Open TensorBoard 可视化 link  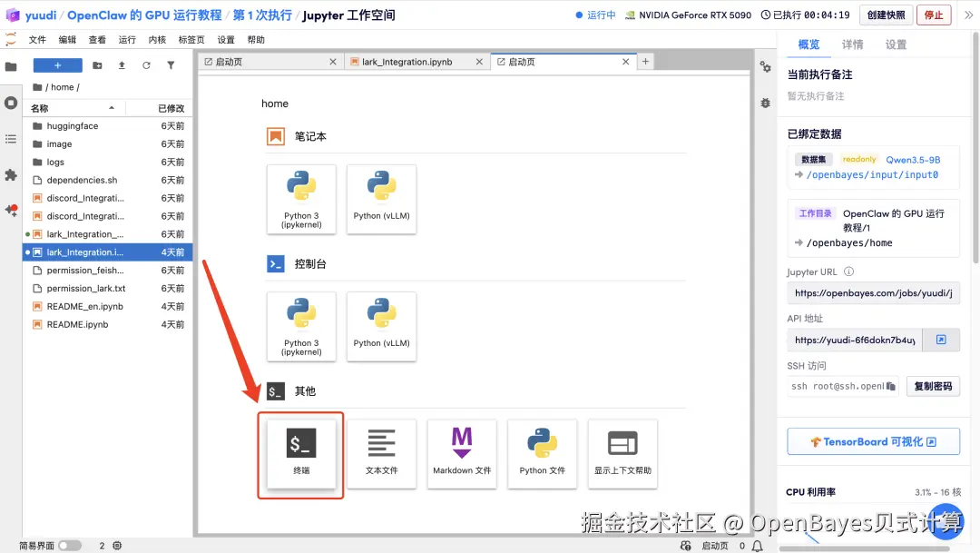pyautogui.click(x=873, y=441)
